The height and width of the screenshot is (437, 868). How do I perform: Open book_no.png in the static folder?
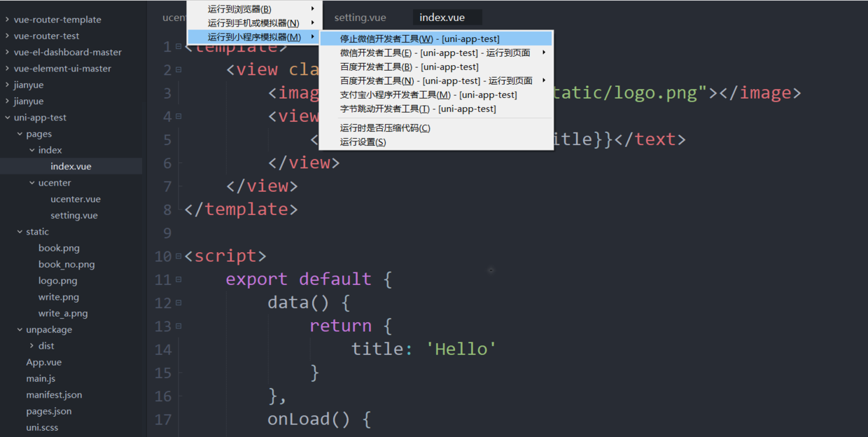click(66, 265)
